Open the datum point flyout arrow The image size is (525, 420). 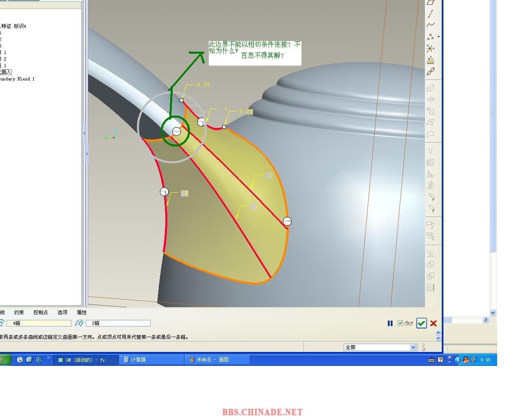[438, 37]
